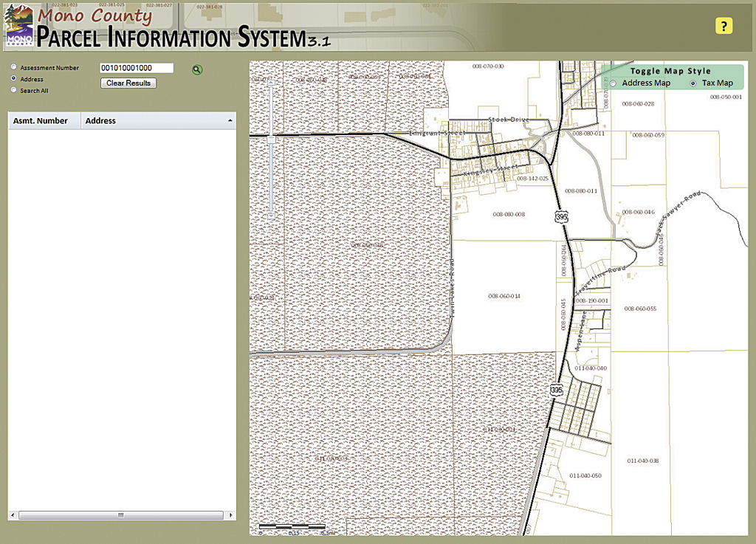756x544 pixels.
Task: Click Emigrant Street label on map
Action: [x=437, y=133]
